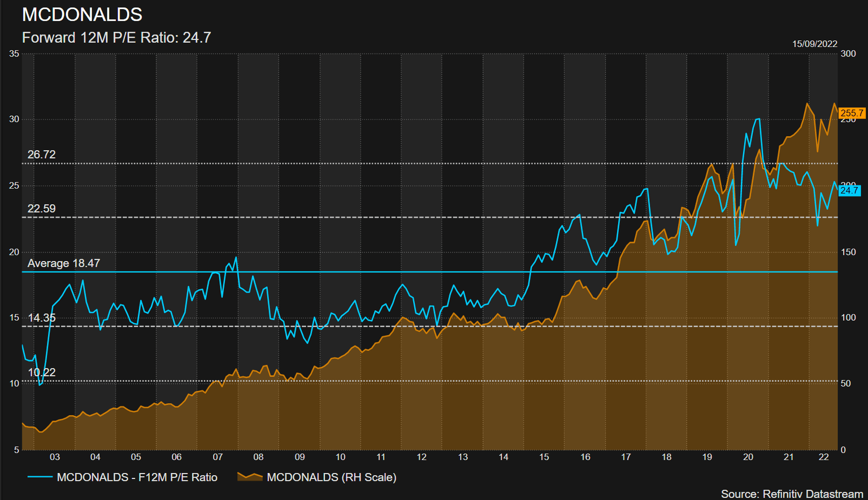868x500 pixels.
Task: Select right-axis price tick label 0
Action: click(844, 450)
